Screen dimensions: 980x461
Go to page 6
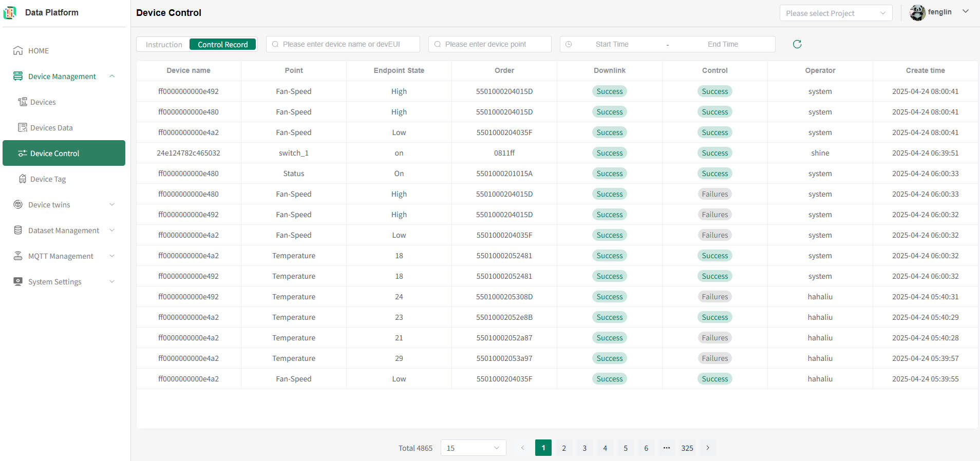[x=646, y=448]
